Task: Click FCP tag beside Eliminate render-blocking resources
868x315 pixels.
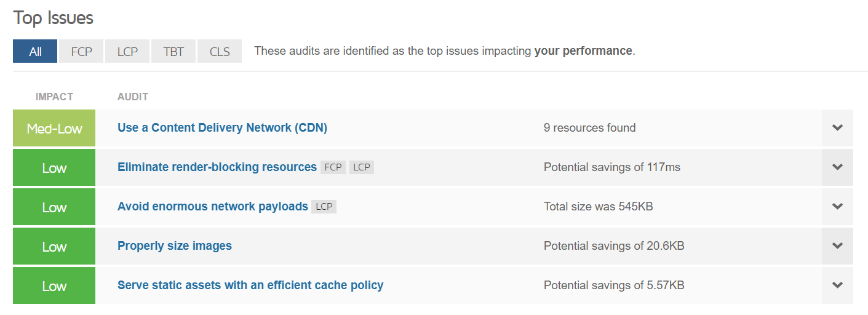Action: (x=333, y=167)
